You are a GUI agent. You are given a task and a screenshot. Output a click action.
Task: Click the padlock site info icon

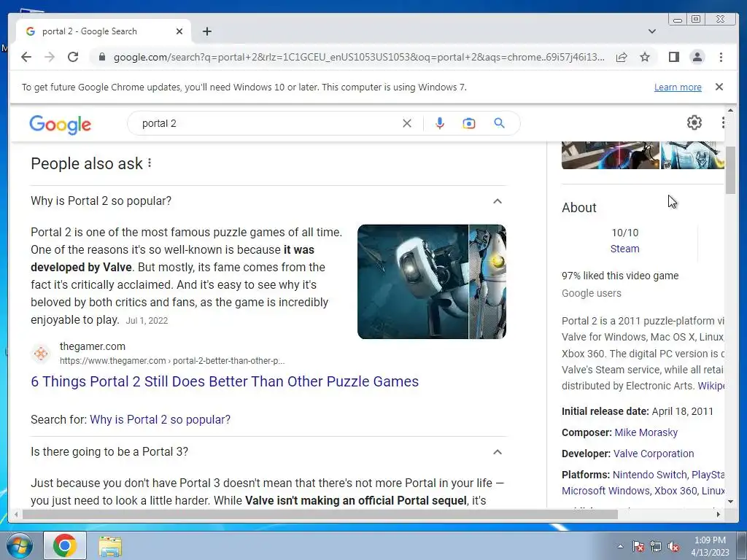pos(101,57)
